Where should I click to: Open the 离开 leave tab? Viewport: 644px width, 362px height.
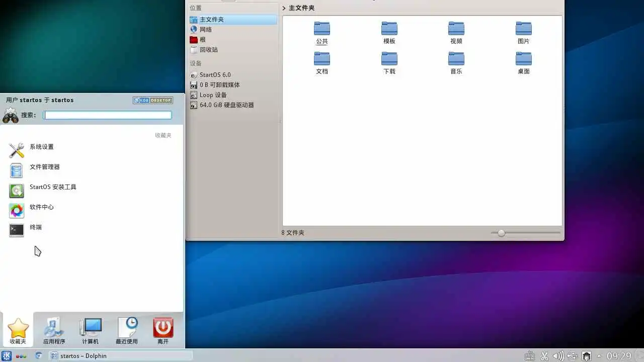click(x=163, y=331)
